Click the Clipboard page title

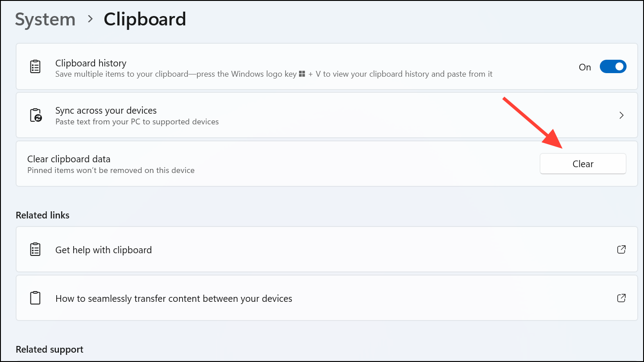pyautogui.click(x=145, y=19)
